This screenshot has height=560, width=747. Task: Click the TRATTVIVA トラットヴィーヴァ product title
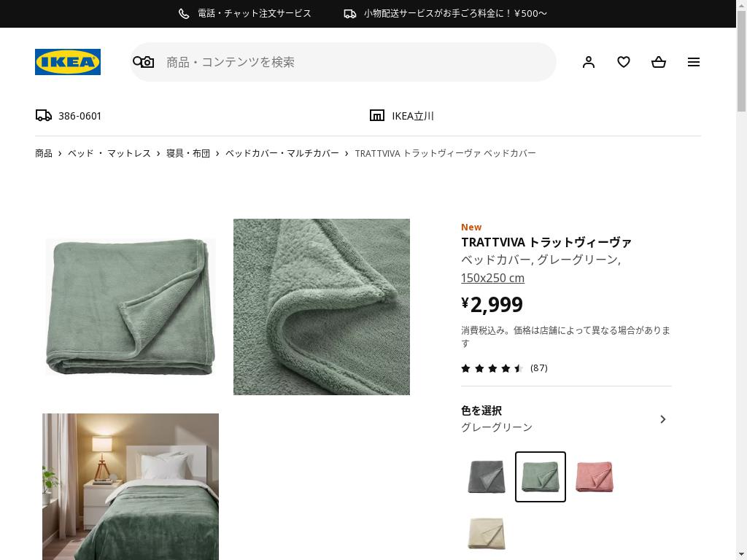click(546, 242)
